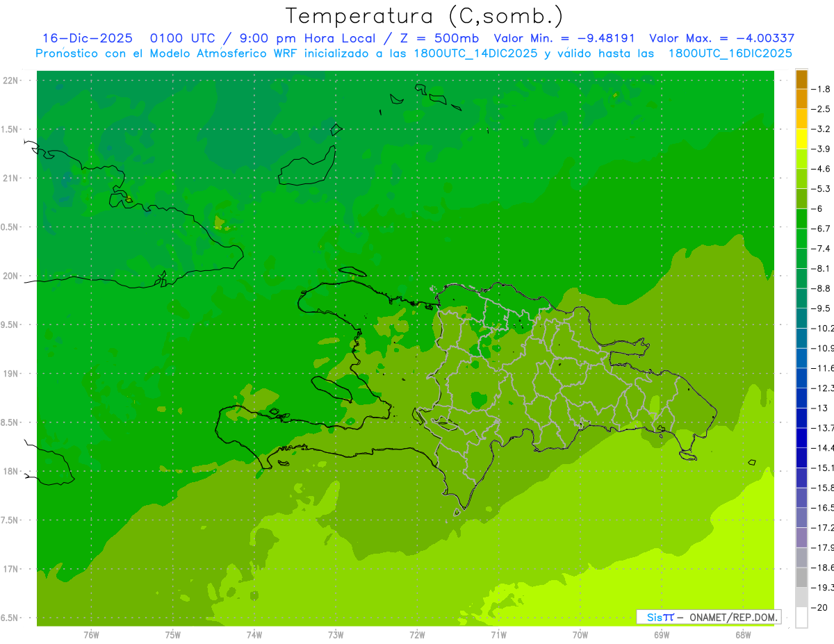Click the 'Temperatura (C,somb.)' title
Image resolution: width=834 pixels, height=644 pixels.
pos(425,17)
